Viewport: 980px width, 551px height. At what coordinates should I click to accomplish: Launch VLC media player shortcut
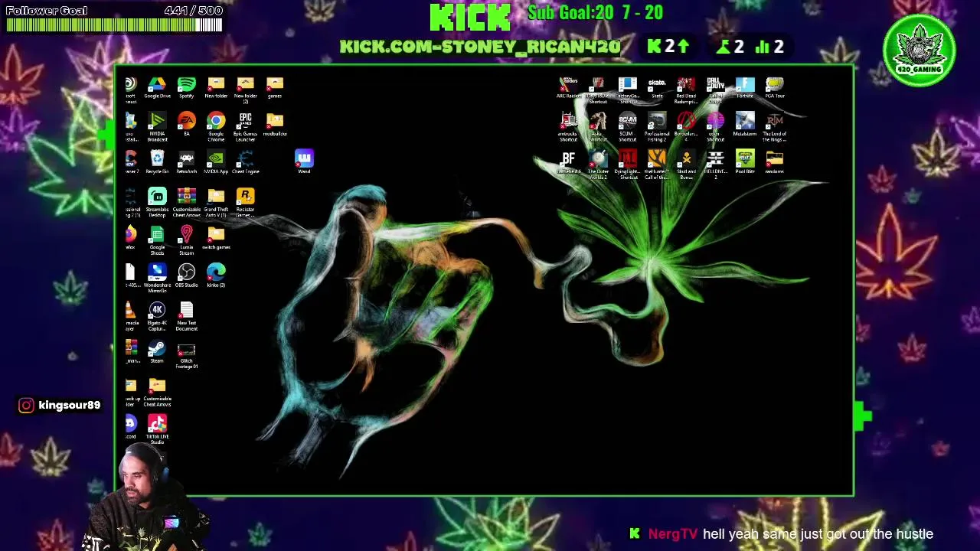click(x=130, y=317)
